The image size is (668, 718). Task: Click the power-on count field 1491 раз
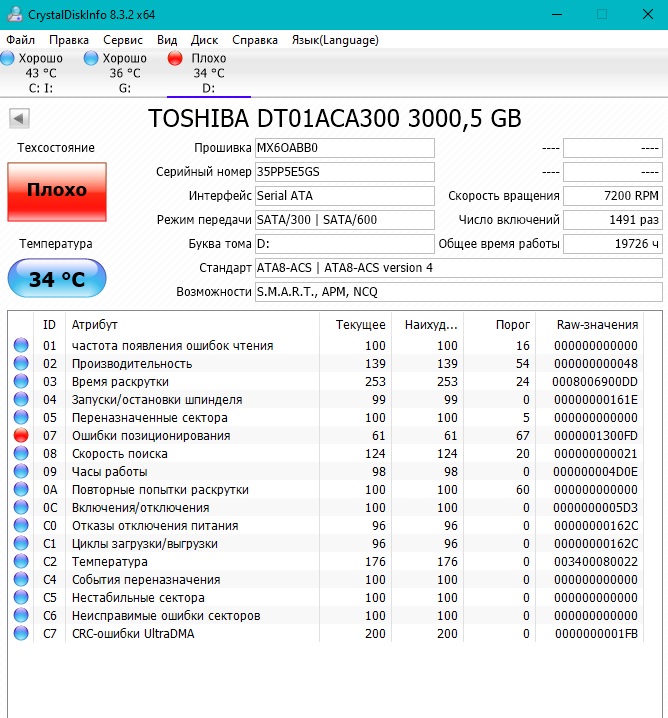(613, 220)
